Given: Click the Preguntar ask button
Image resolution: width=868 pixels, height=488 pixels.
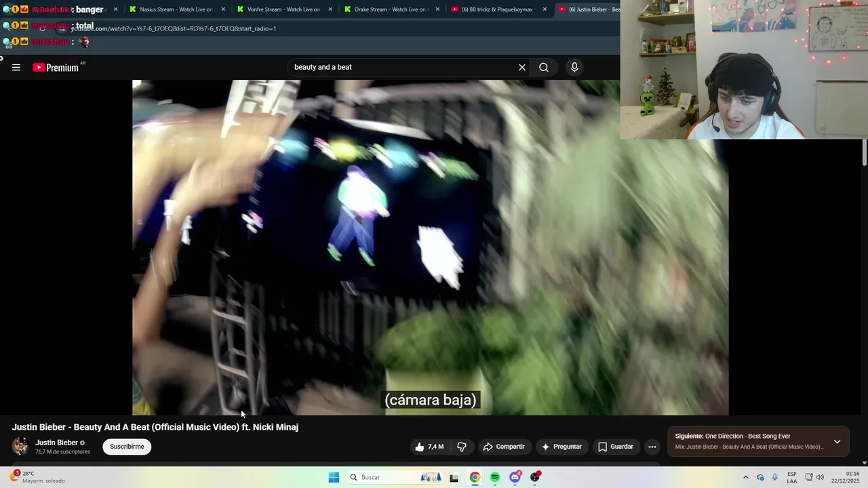Looking at the screenshot, I should [x=561, y=447].
